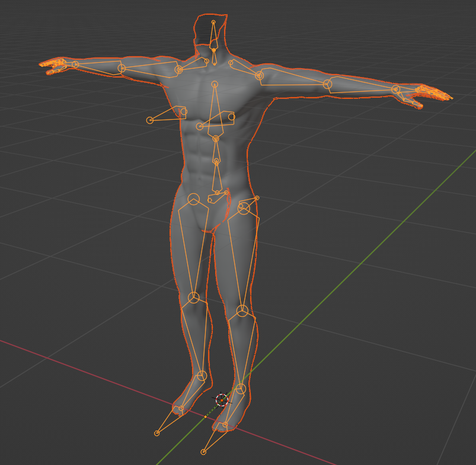476x465 pixels.
Task: Select the upper arm bone on the viewer's right
Action: pyautogui.click(x=293, y=78)
